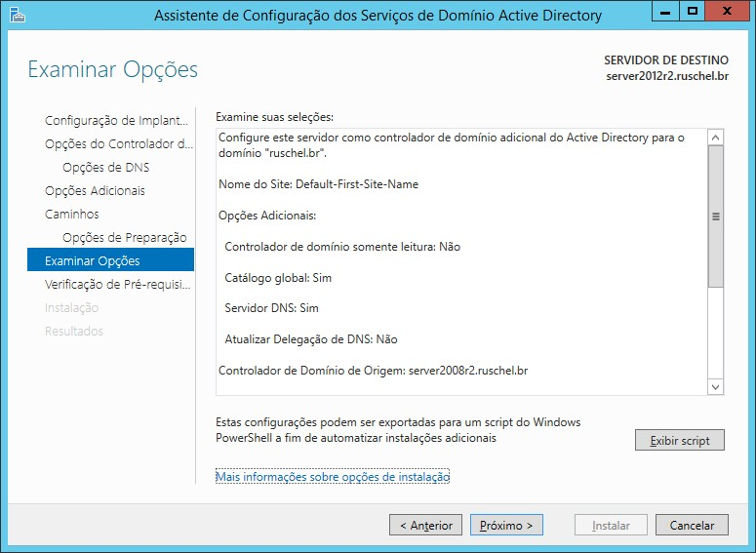Click 'Controlador de Domínio de Origem' line

374,371
